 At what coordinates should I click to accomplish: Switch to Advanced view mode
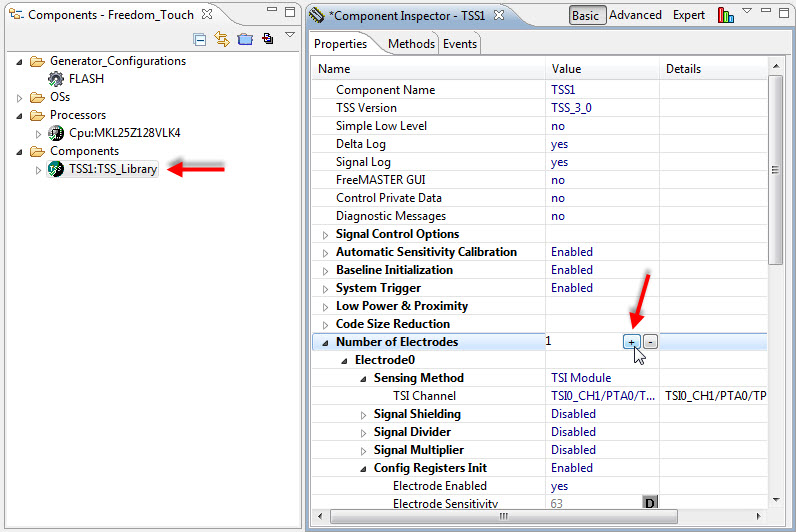click(x=635, y=15)
